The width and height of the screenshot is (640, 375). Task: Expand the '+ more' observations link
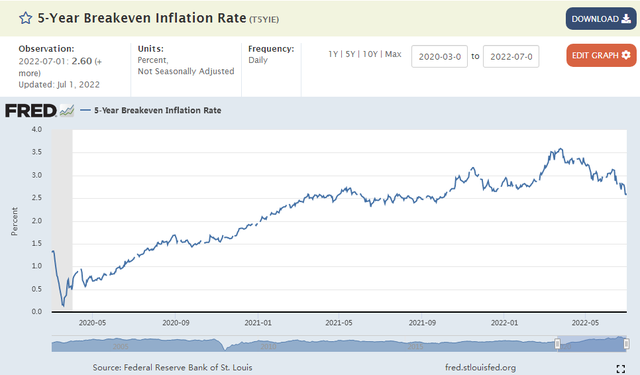60,67
